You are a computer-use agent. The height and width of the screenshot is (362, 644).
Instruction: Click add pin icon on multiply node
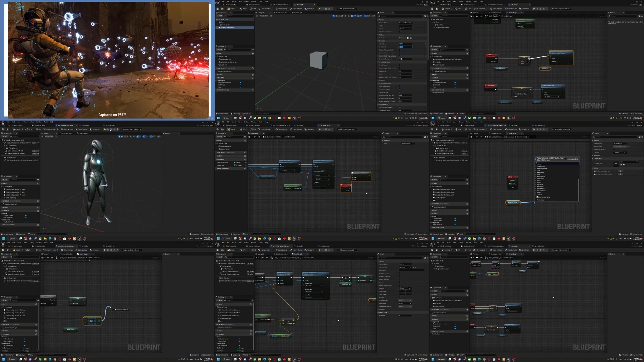click(x=294, y=324)
